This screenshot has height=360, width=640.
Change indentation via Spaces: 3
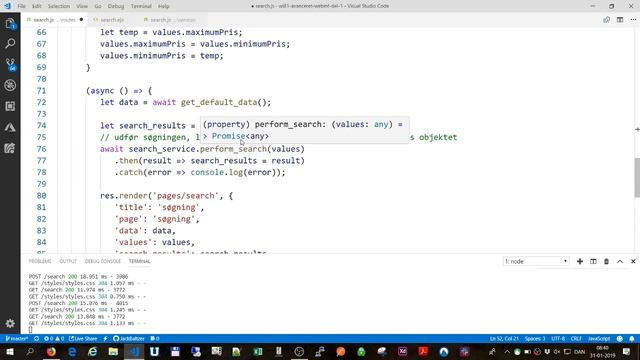tap(535, 339)
